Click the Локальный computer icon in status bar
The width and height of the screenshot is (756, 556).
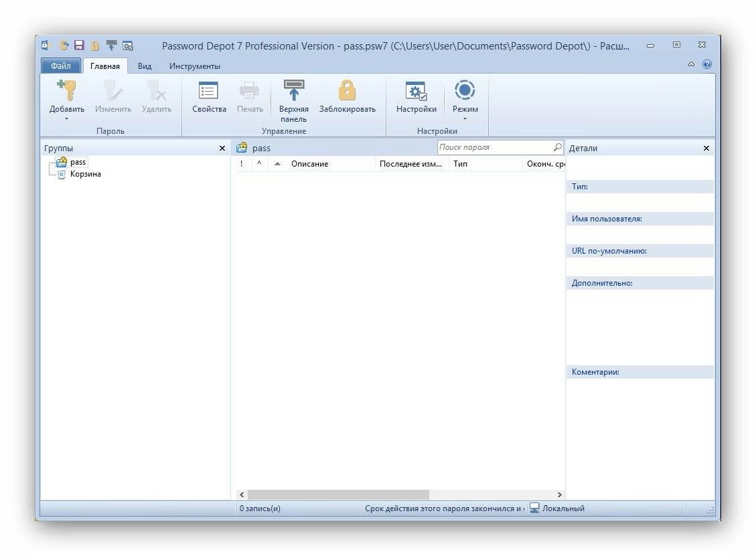pyautogui.click(x=534, y=508)
